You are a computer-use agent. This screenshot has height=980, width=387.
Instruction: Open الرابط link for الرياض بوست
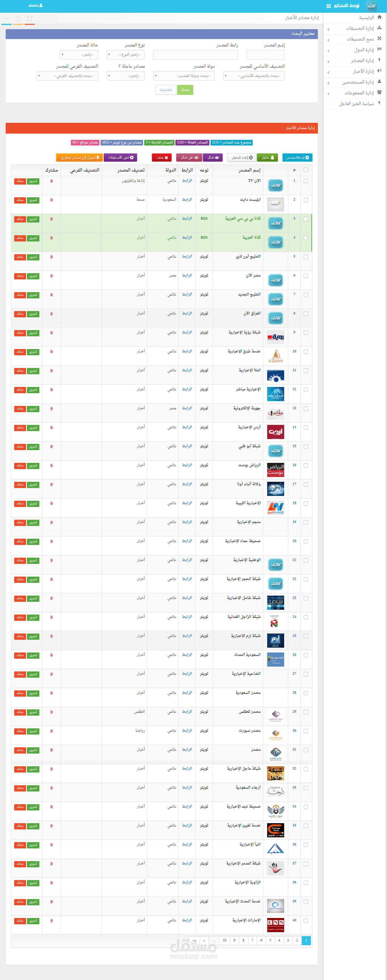click(187, 465)
